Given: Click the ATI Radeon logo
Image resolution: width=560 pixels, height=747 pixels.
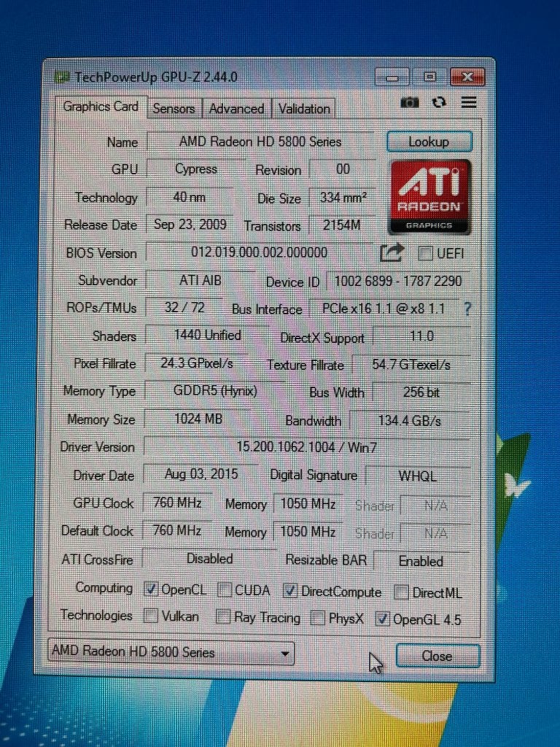Looking at the screenshot, I should click(x=430, y=197).
